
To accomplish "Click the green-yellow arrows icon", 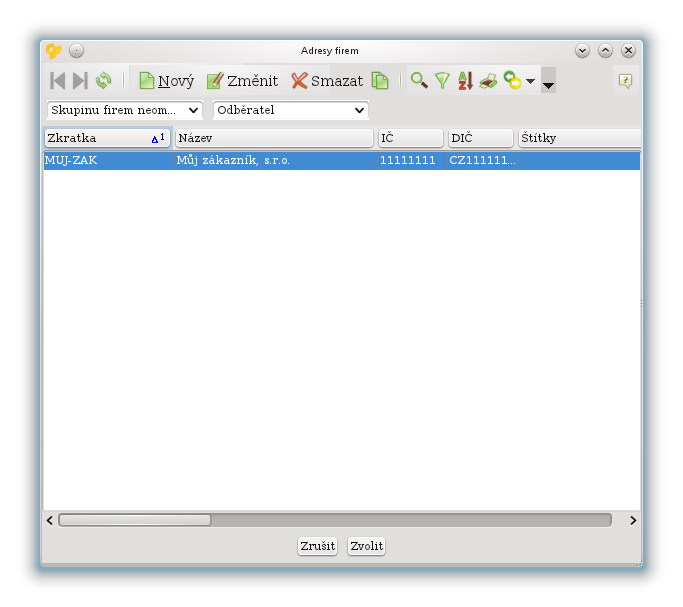I will pos(512,80).
